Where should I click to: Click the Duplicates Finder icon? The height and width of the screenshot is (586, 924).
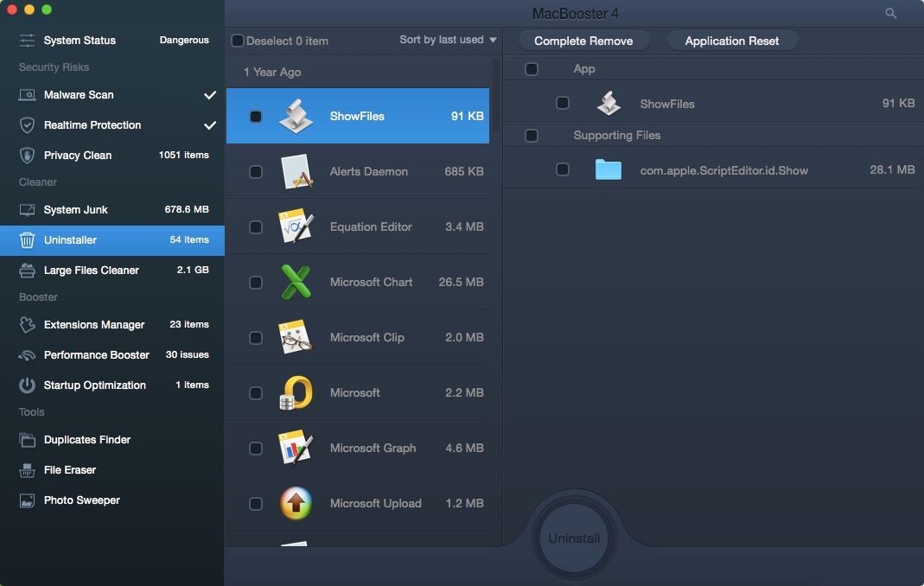(27, 440)
